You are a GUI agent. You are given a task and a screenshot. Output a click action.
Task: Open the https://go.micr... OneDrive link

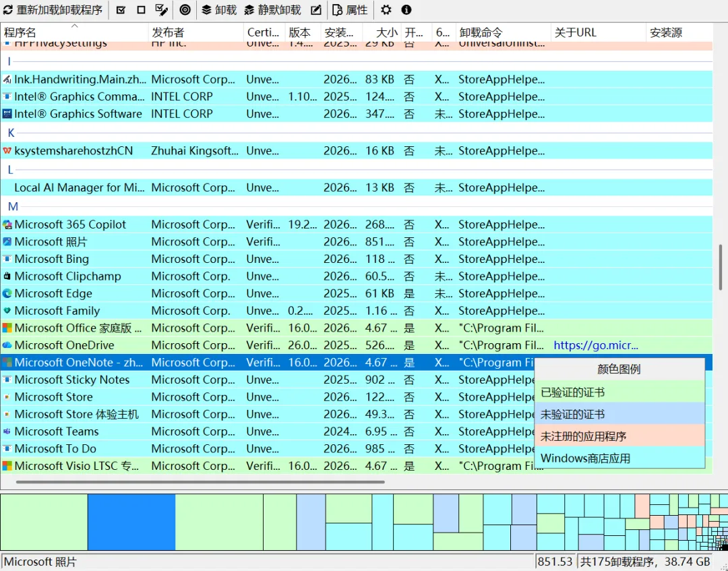[x=596, y=345]
